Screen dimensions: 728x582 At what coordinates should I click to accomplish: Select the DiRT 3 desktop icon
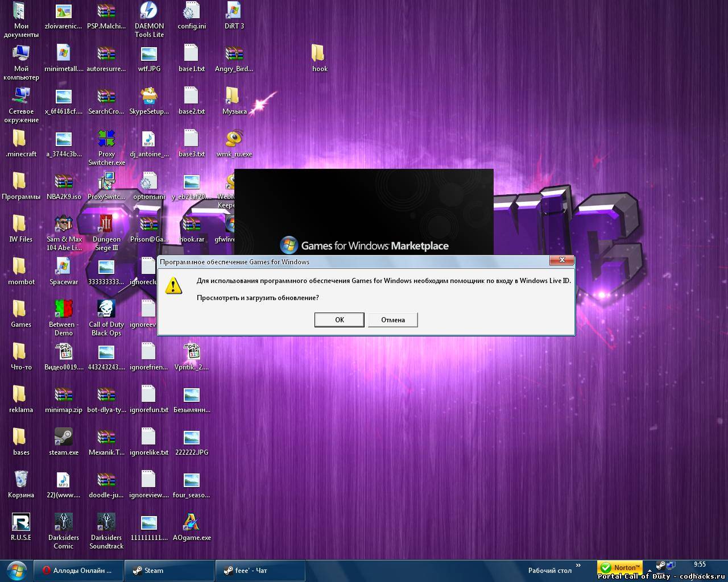click(x=234, y=11)
